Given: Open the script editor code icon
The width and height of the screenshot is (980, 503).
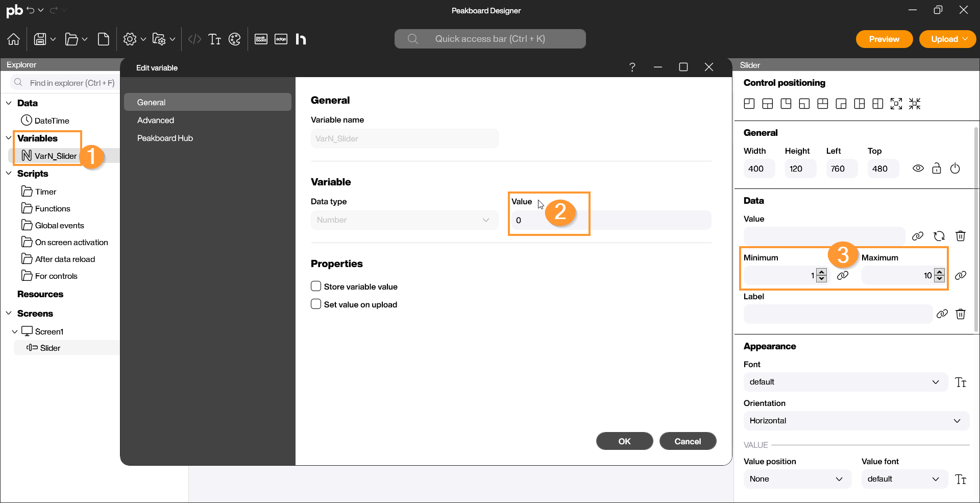Looking at the screenshot, I should click(x=194, y=39).
